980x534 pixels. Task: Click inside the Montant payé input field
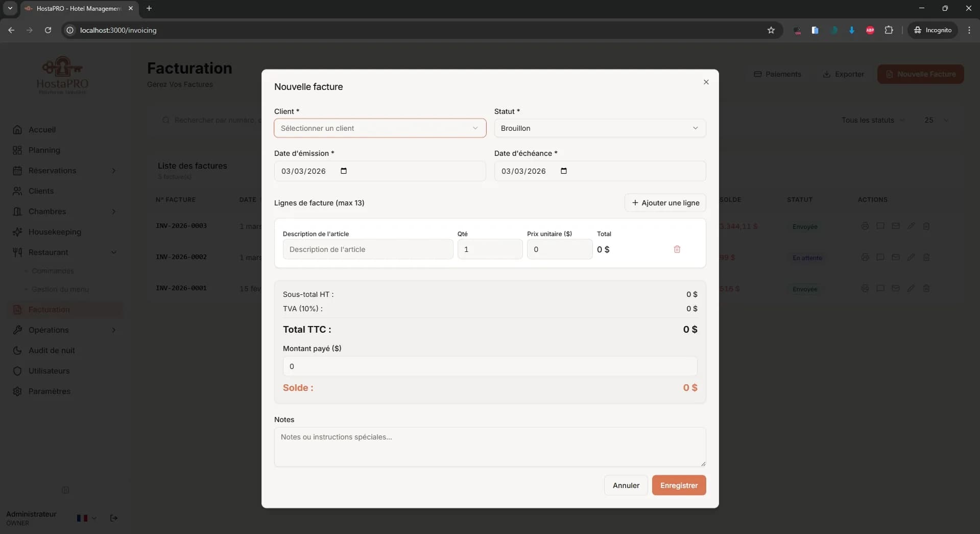(489, 366)
